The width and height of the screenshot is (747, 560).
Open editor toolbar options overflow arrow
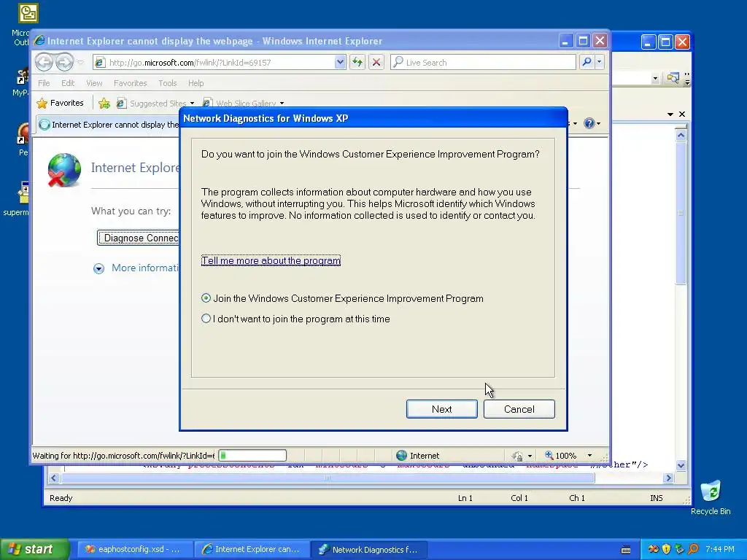[x=687, y=79]
